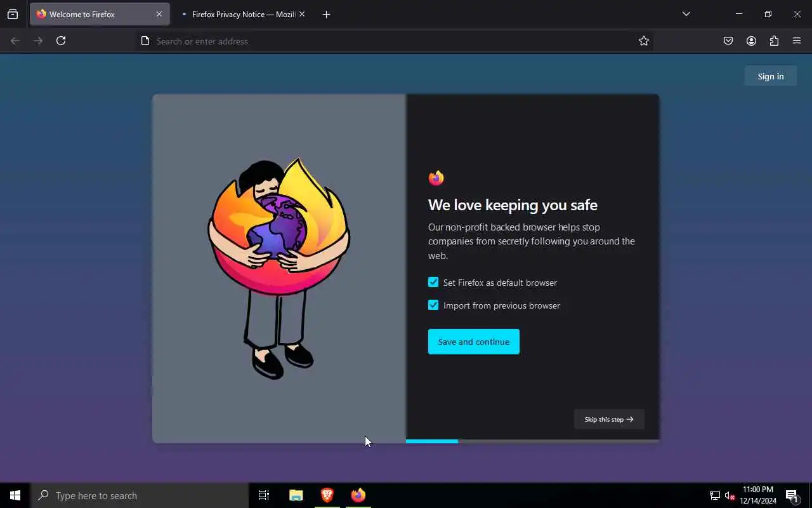Click the muted volume tray icon
The height and width of the screenshot is (508, 812).
(x=730, y=495)
